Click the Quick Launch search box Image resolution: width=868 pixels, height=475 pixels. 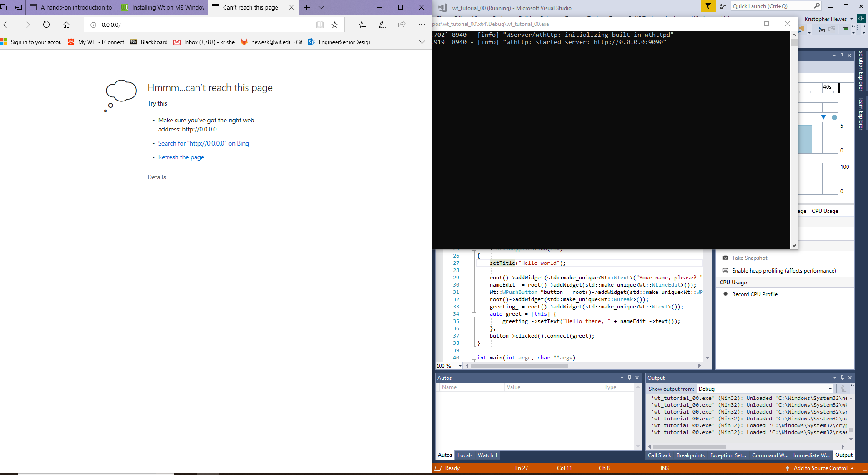click(776, 6)
